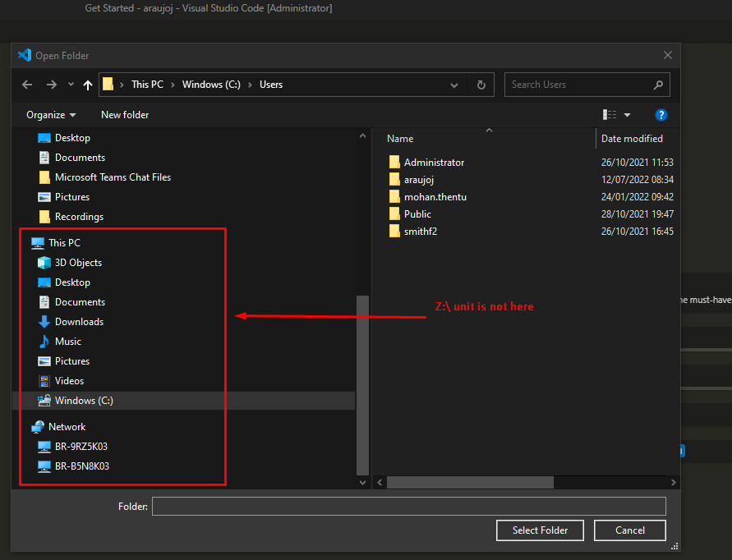Click the smithf2 folder icon
This screenshot has width=732, height=560.
coord(394,232)
